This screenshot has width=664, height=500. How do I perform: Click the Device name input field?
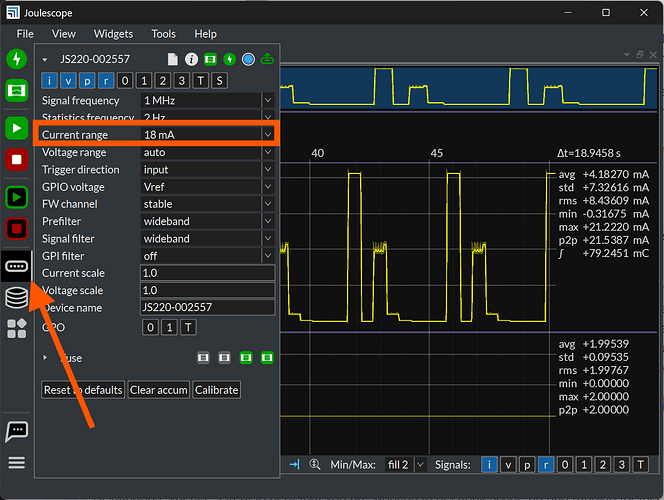click(x=208, y=307)
